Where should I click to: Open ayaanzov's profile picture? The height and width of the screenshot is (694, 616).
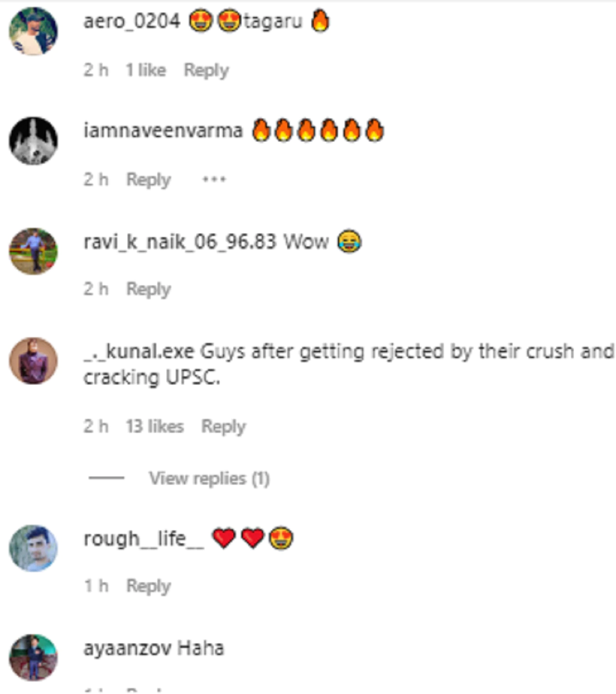point(33,658)
